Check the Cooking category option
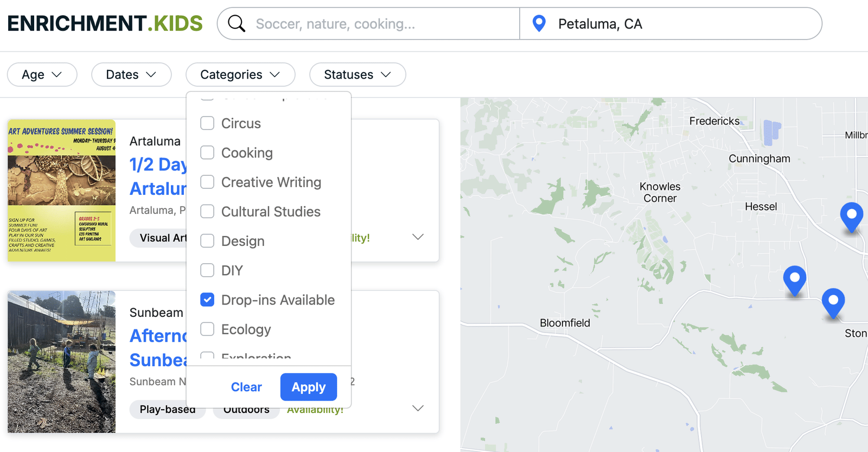The height and width of the screenshot is (452, 868). tap(207, 152)
